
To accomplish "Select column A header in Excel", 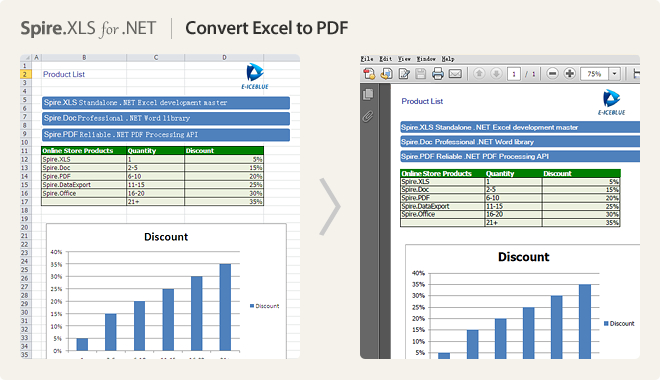I will pyautogui.click(x=36, y=57).
